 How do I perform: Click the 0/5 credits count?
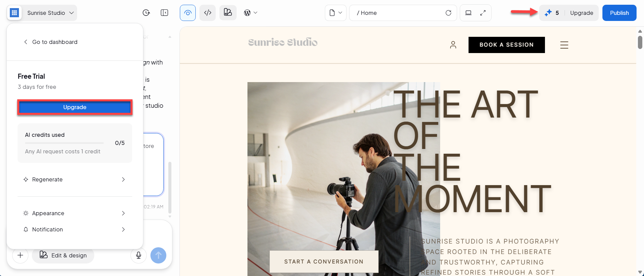[120, 143]
